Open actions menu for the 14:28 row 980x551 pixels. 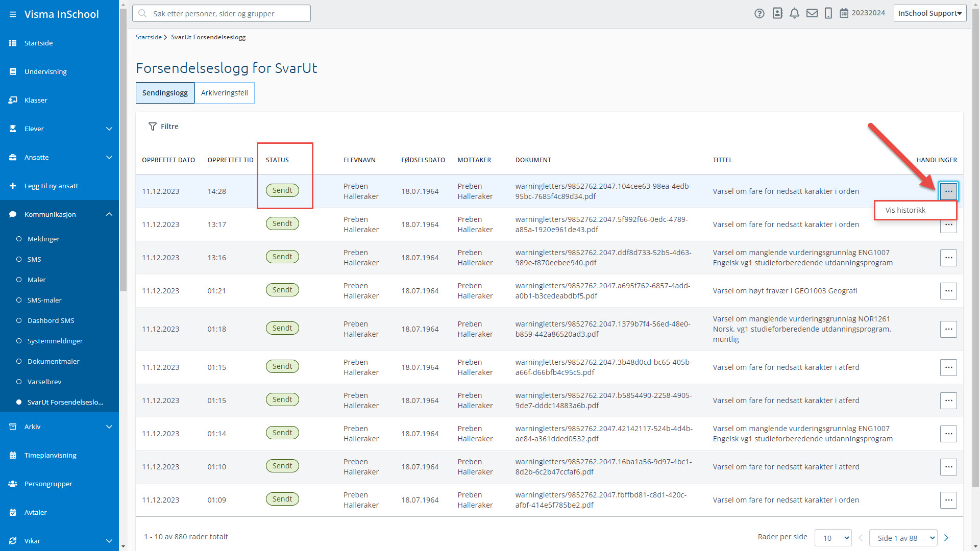click(x=948, y=191)
